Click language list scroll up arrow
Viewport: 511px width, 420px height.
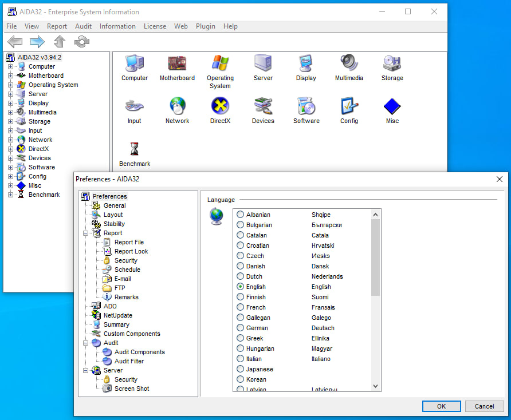click(375, 215)
